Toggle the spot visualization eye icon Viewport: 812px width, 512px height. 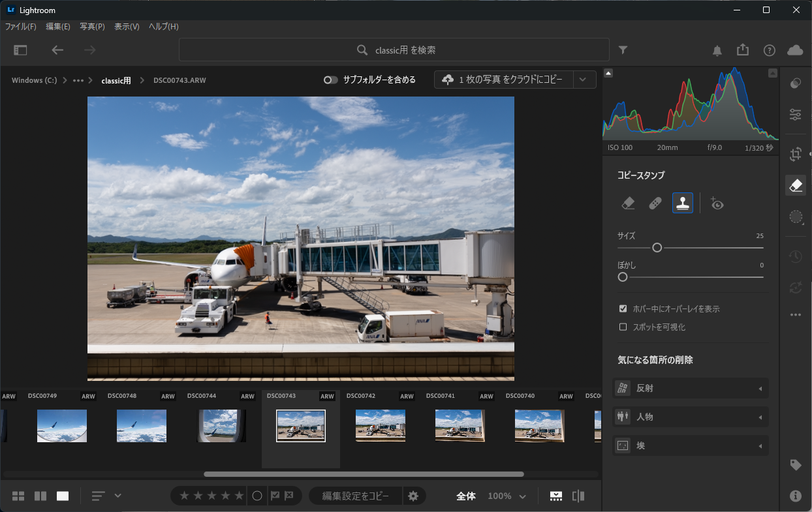point(717,203)
